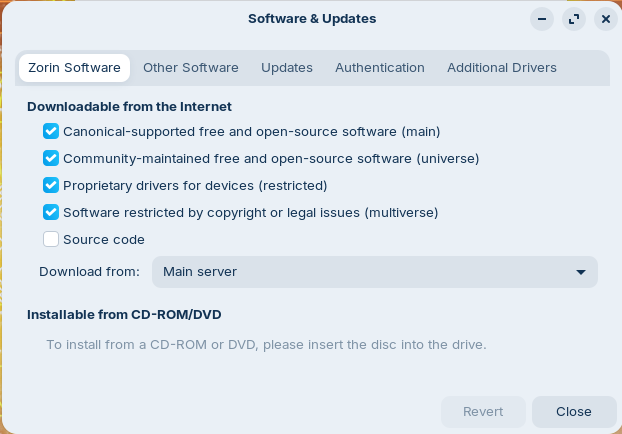Open the Download from server dropdown
Image resolution: width=622 pixels, height=434 pixels.
click(374, 272)
